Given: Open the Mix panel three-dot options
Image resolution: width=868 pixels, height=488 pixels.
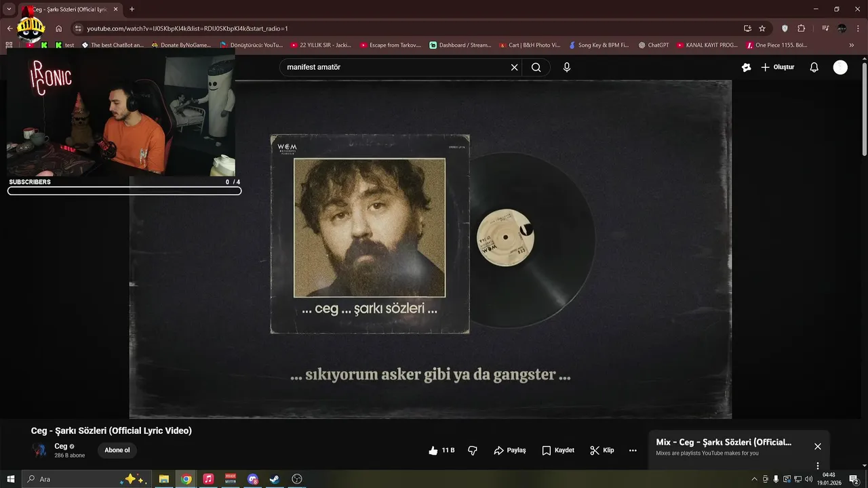Looking at the screenshot, I should tap(818, 466).
